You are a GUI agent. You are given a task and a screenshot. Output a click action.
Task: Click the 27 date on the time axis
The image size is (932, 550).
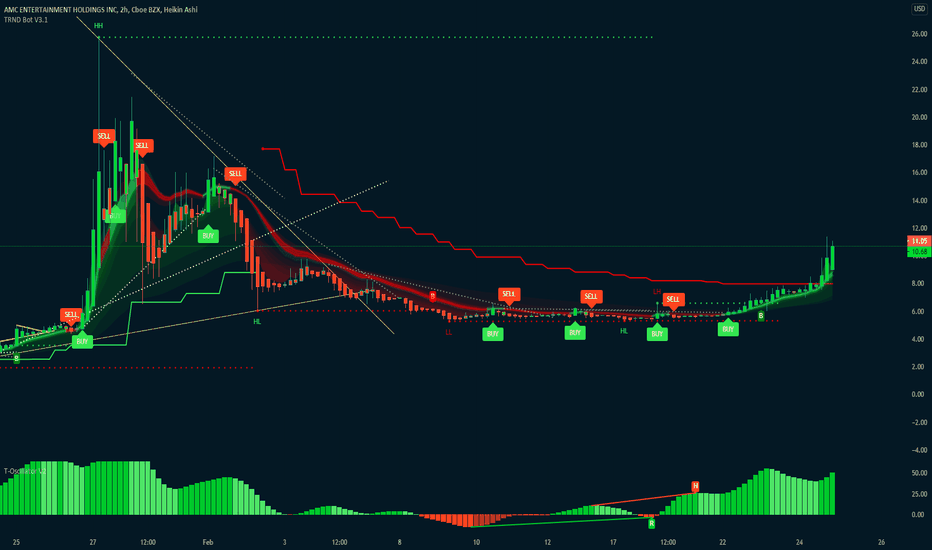93,542
